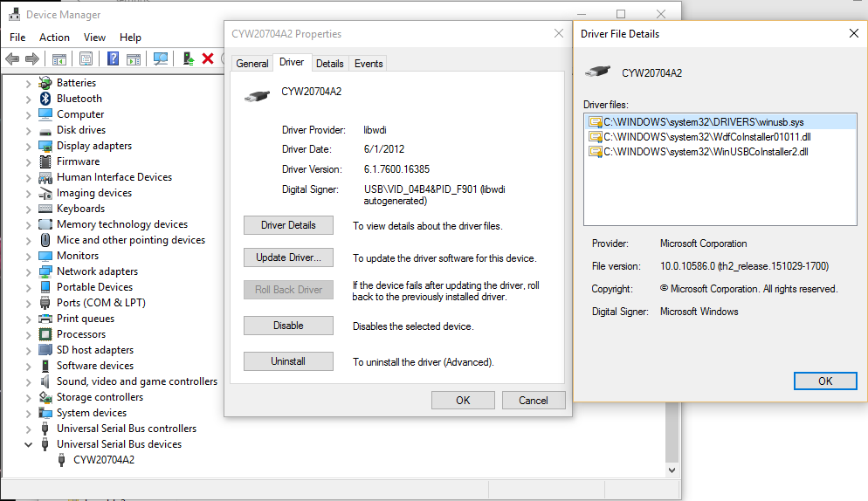Open the Action menu
This screenshot has height=501, width=868.
click(x=54, y=38)
